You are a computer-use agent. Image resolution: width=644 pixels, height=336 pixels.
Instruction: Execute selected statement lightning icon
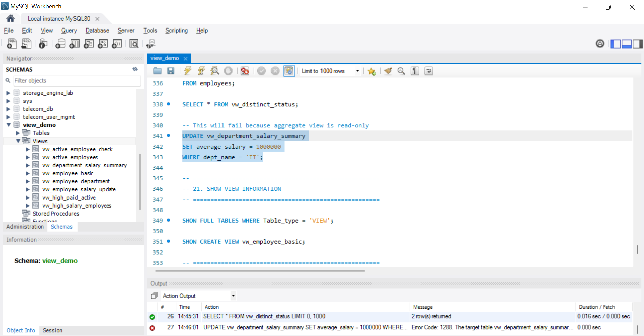[188, 71]
